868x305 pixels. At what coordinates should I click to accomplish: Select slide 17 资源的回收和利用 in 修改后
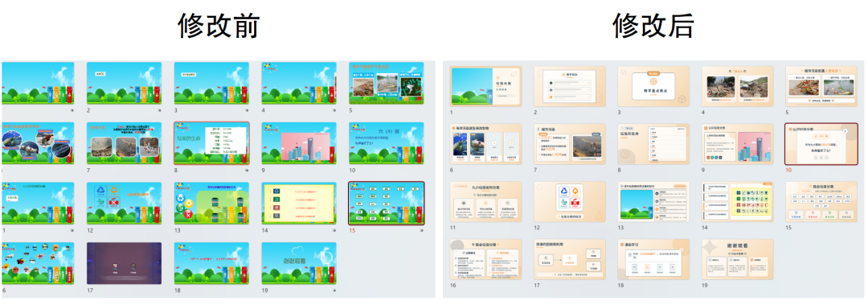[570, 259]
